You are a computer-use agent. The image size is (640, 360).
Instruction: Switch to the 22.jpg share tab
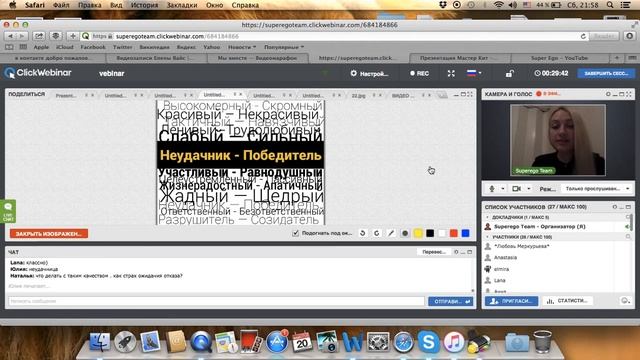pos(358,96)
